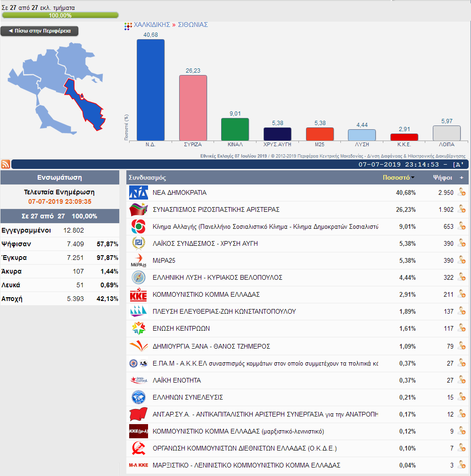Click the Ψήφισαν percentage 57,87%
The width and height of the screenshot is (471, 476).
[x=107, y=244]
